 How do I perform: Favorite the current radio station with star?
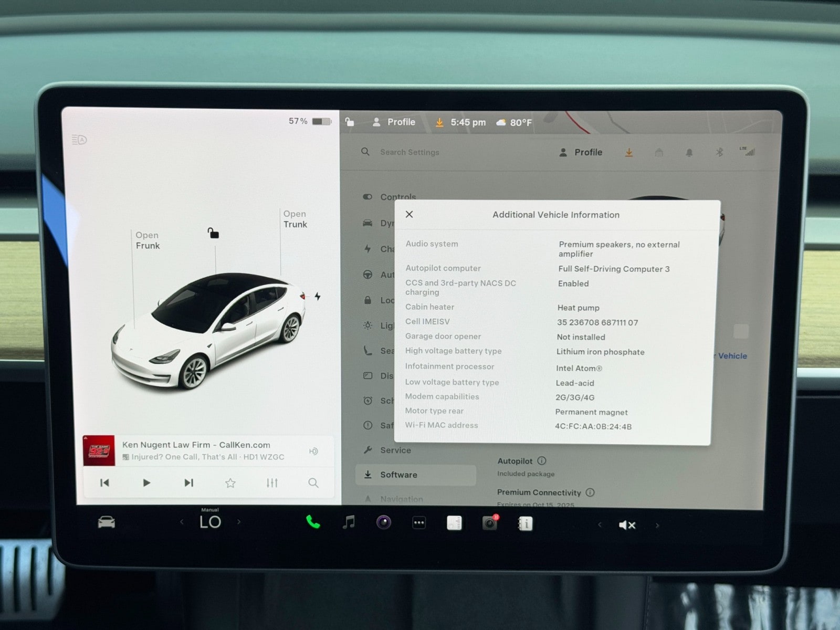(230, 483)
